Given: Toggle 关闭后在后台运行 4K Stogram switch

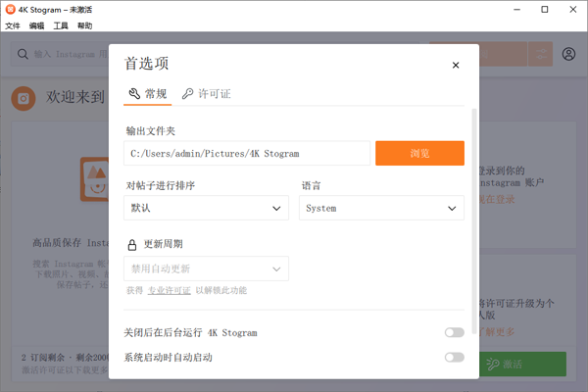Looking at the screenshot, I should 455,332.
